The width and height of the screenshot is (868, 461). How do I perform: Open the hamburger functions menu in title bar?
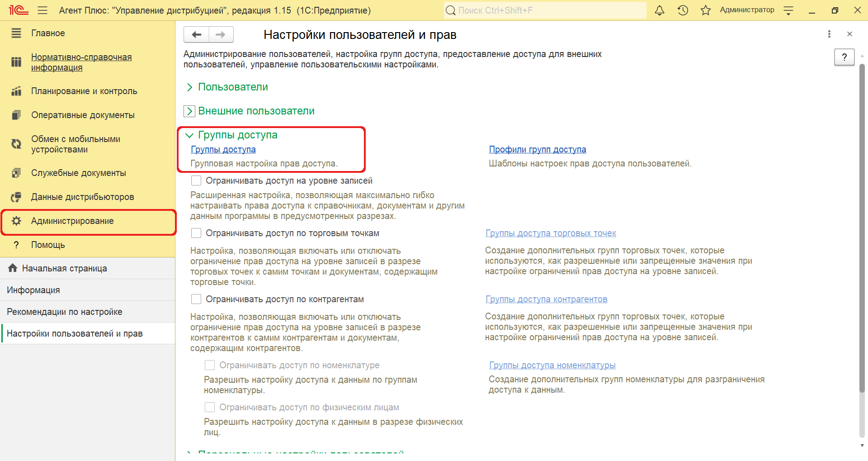[x=42, y=10]
